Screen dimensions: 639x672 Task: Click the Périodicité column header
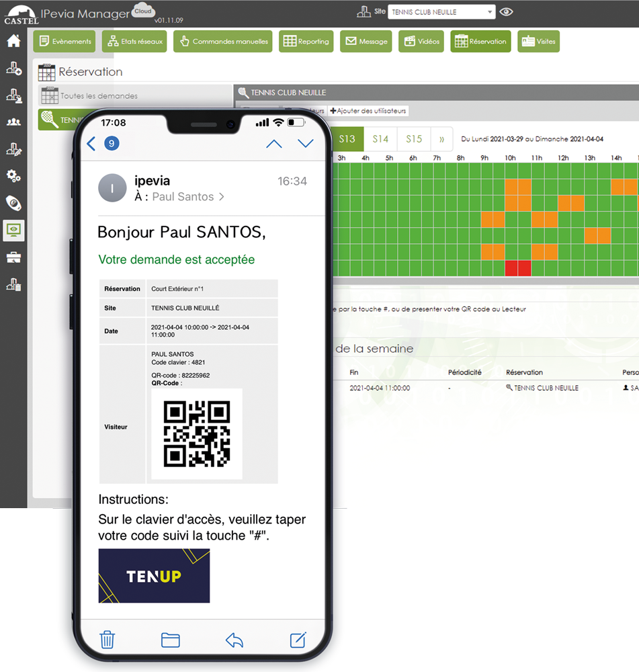(464, 372)
